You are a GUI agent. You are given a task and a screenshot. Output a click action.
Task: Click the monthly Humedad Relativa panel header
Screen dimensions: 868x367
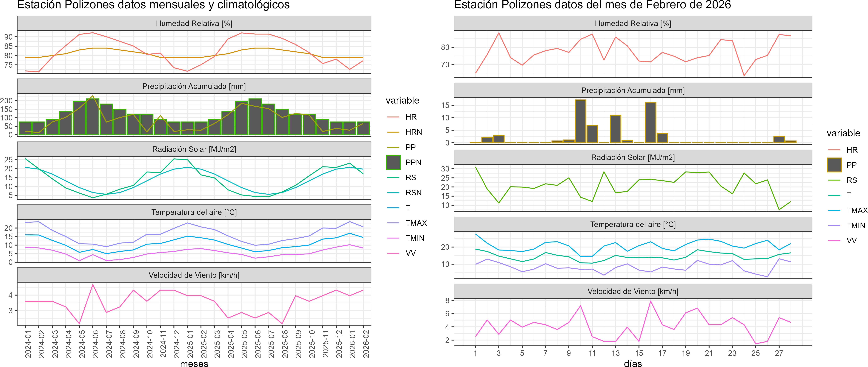194,23
